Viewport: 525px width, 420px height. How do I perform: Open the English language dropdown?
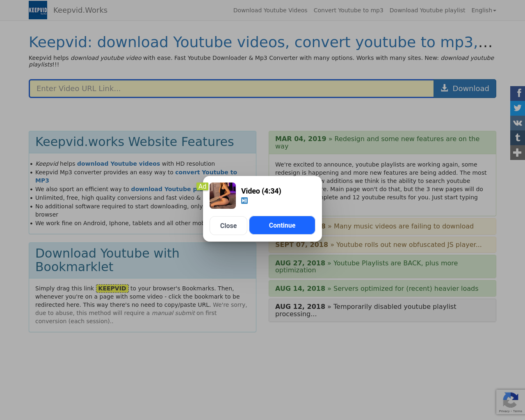click(x=484, y=10)
